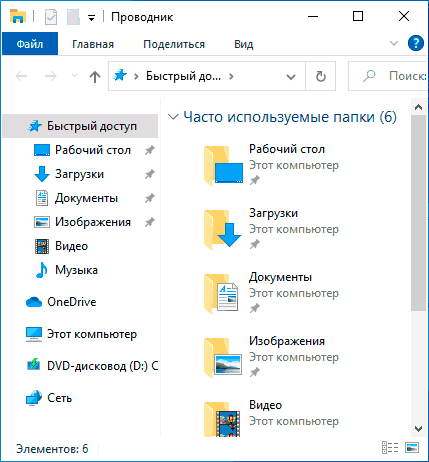Viewport: 429px width, 462px height.
Task: Click the scrollbar up arrow
Action: [419, 107]
